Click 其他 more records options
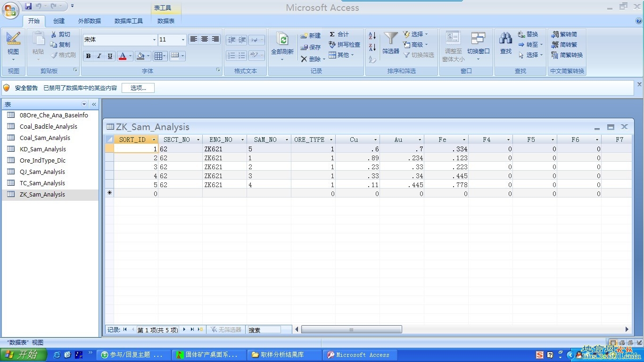 [341, 55]
